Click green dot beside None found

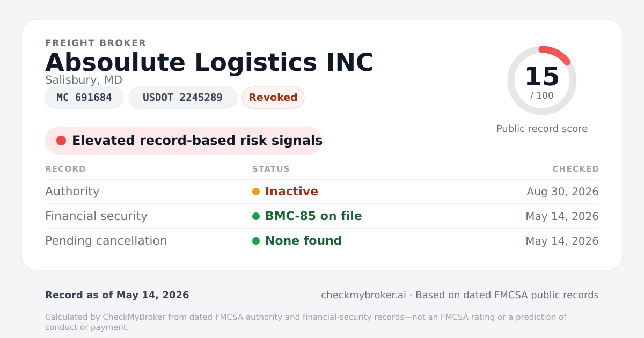(256, 241)
